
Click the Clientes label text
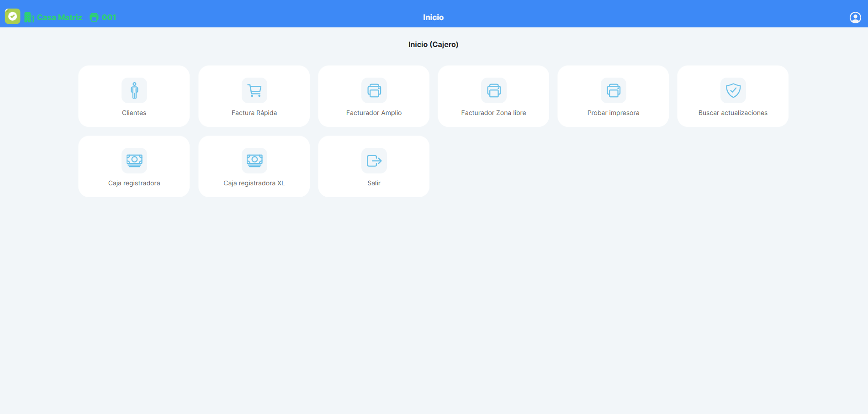click(x=134, y=113)
